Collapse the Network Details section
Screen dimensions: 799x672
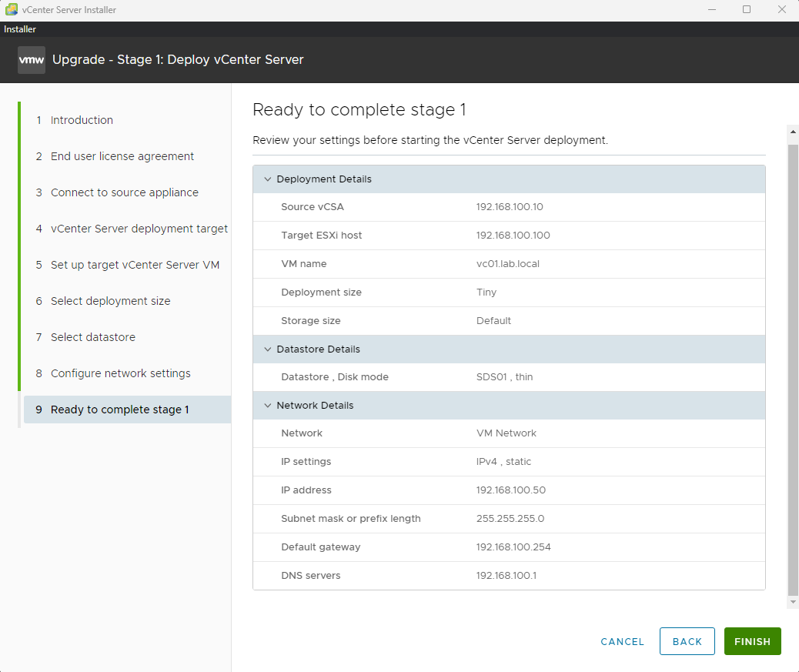point(268,406)
